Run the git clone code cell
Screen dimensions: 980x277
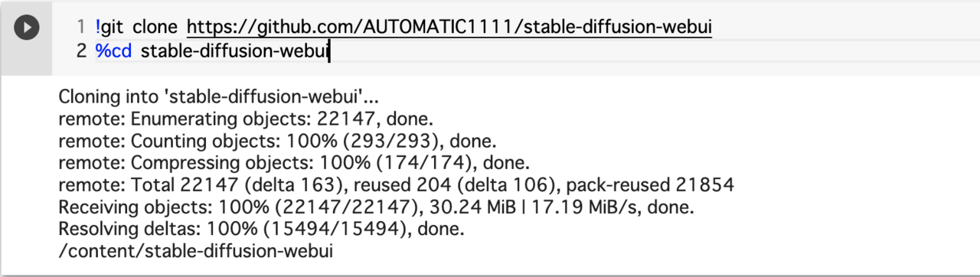(x=27, y=28)
